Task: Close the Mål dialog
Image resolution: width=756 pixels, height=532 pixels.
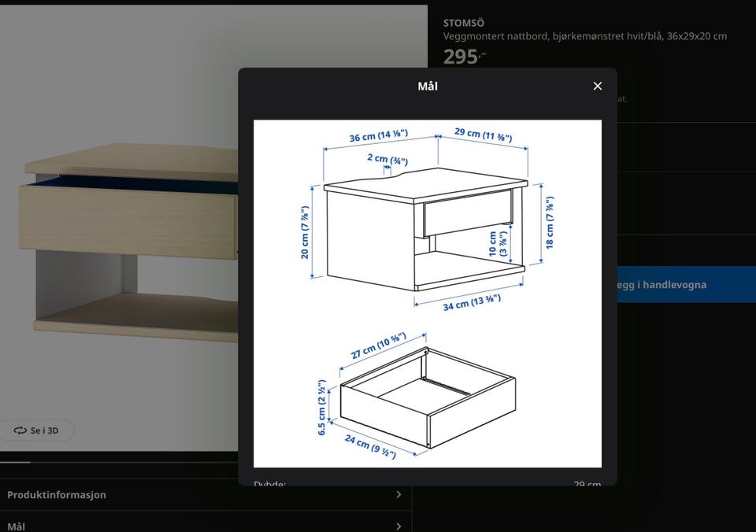Action: (x=598, y=86)
